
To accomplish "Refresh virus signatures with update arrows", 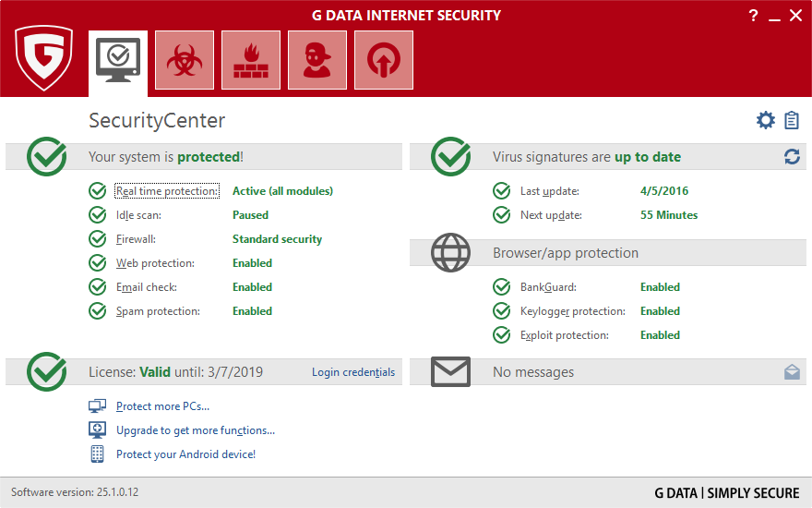I will (792, 157).
